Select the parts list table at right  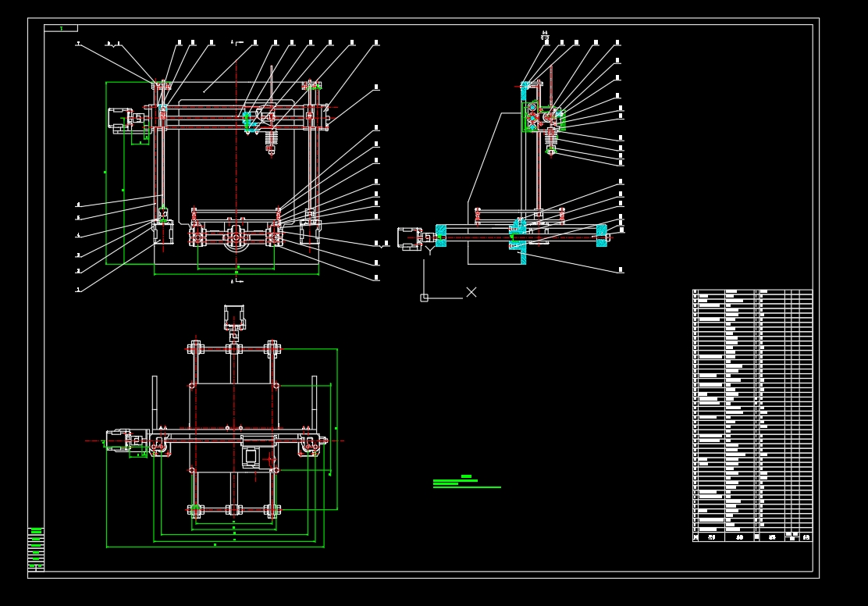752,415
